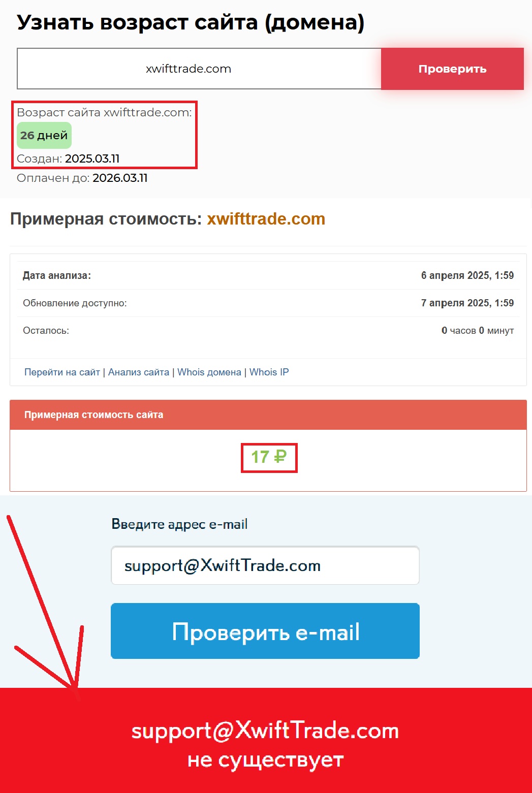Screen dimensions: 532x793
Task: Click the Узнать возраст сайта heading
Action: pos(191,23)
